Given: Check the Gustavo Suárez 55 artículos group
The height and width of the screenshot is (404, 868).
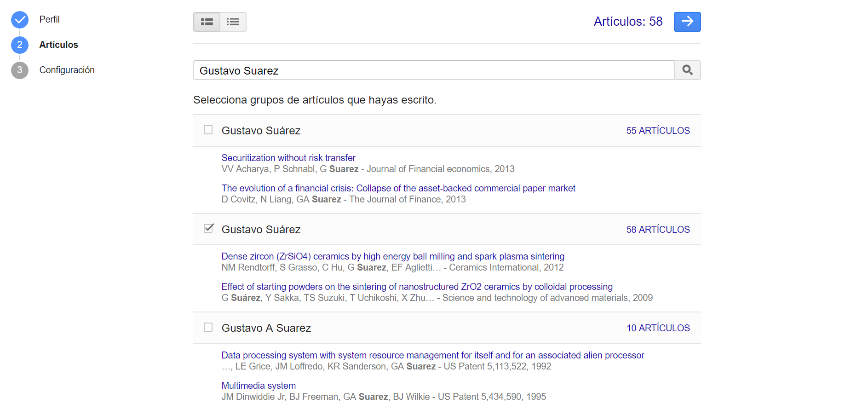Looking at the screenshot, I should [208, 130].
